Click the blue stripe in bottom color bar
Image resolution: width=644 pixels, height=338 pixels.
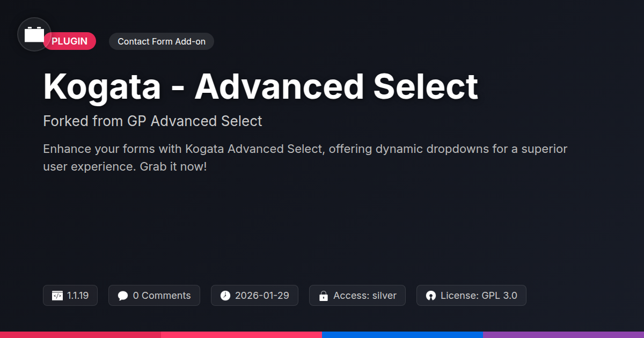point(402,335)
